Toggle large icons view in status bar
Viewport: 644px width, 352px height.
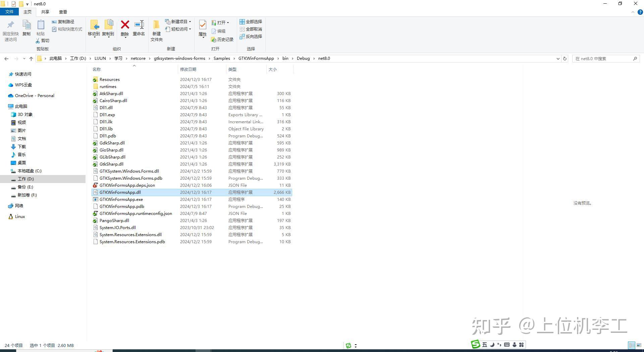pos(639,345)
